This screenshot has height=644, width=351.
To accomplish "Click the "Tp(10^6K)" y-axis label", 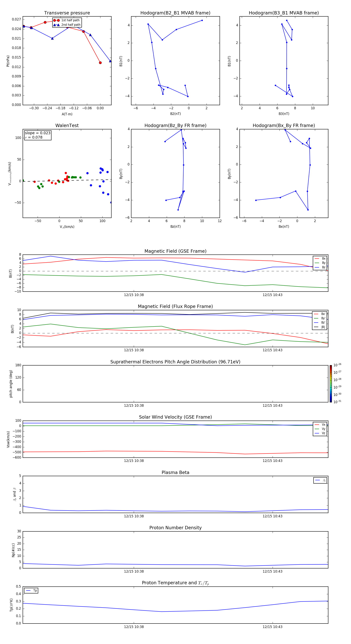I will (x=11, y=605).
